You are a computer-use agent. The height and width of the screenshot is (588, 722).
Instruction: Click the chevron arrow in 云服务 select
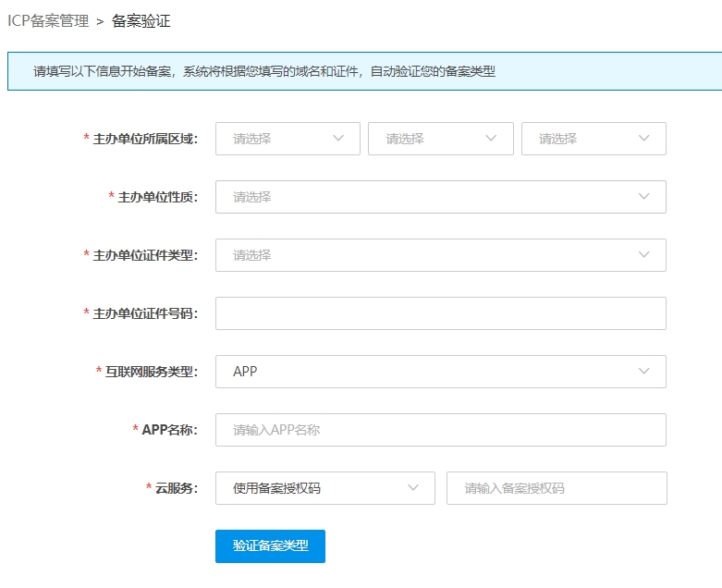pyautogui.click(x=413, y=488)
